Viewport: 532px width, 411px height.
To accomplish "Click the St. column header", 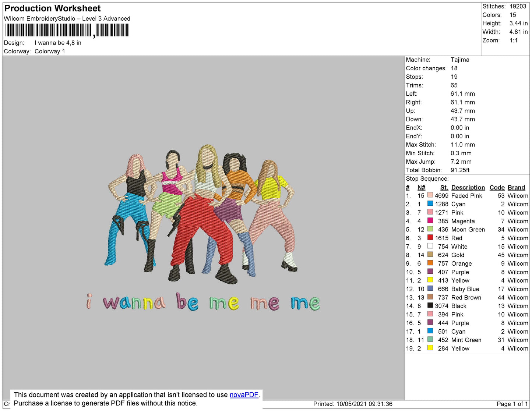I will coord(444,187).
